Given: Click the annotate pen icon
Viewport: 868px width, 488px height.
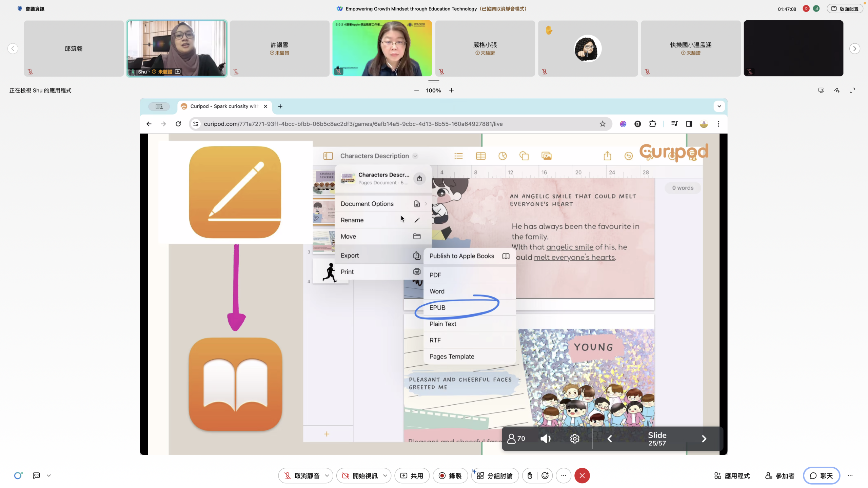Looking at the screenshot, I should point(837,90).
